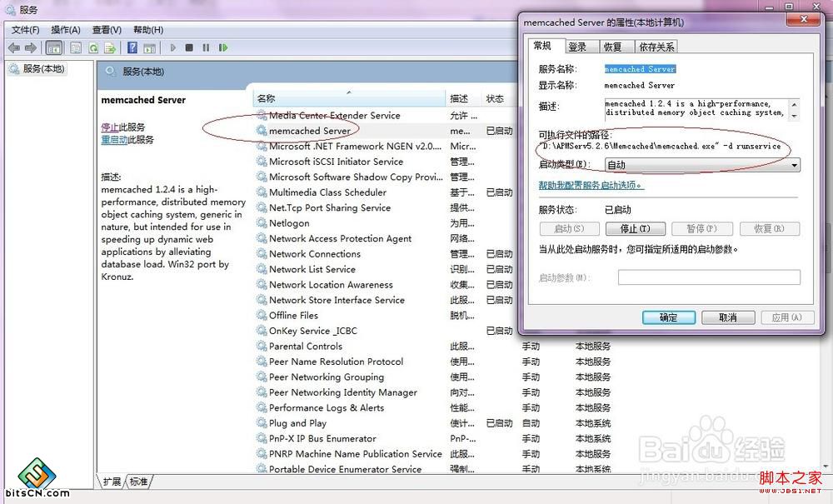Image resolution: width=833 pixels, height=504 pixels.
Task: Click the Forward arrow in the Services toolbar
Action: pos(31,47)
